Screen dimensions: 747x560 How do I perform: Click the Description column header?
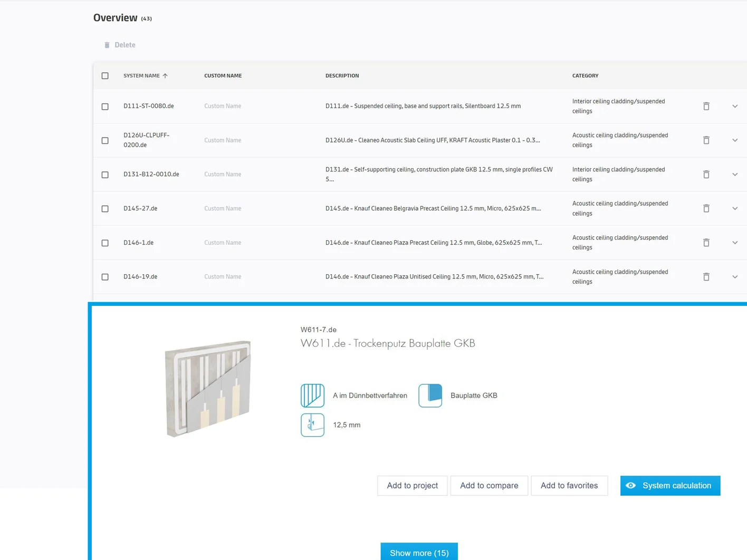point(342,76)
